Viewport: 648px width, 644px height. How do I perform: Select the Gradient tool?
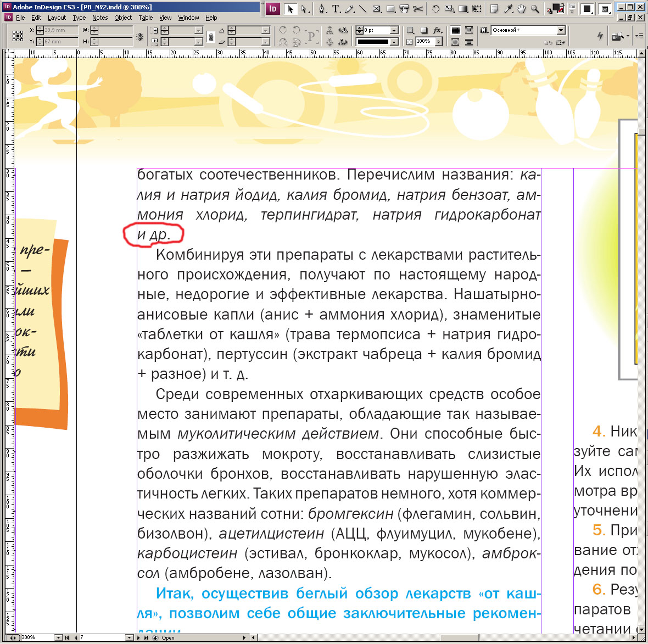point(463,9)
